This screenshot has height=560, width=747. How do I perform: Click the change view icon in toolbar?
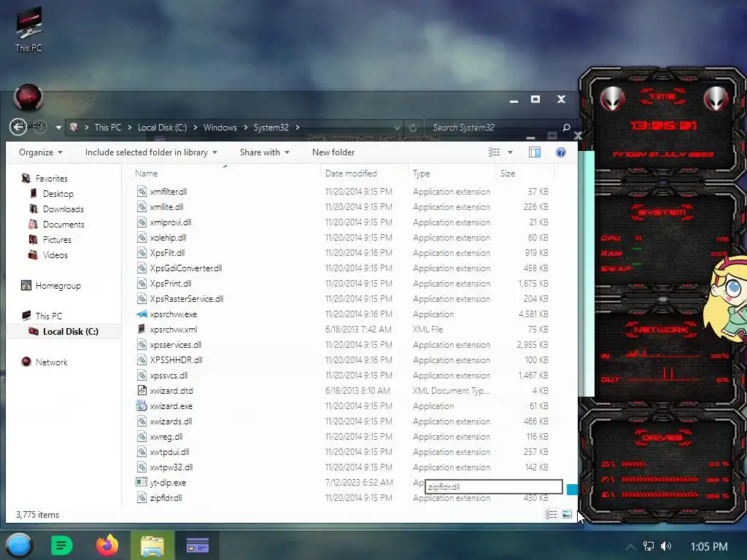(494, 152)
